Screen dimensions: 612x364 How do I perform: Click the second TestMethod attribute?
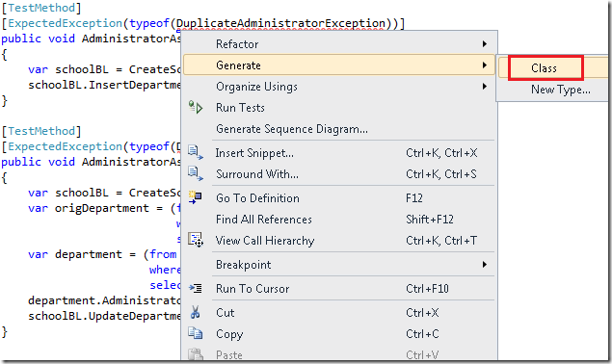coord(41,131)
